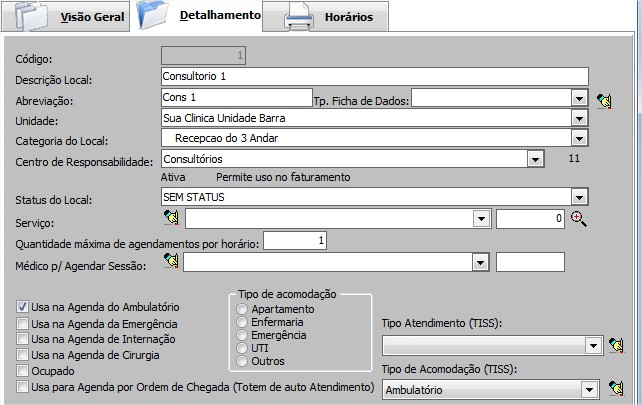Click the icon next to Tipo Atendimento (TISS)
642x405 pixels.
[616, 345]
